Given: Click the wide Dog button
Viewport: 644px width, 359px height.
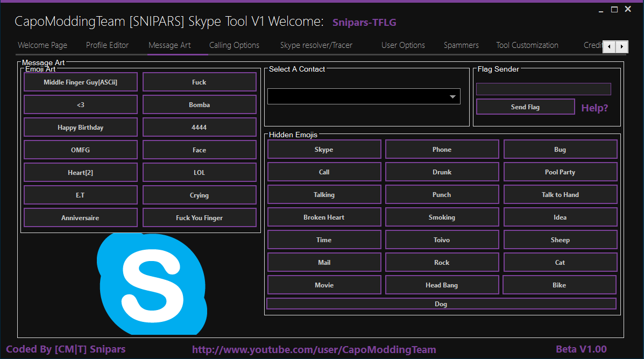Looking at the screenshot, I should click(441, 304).
